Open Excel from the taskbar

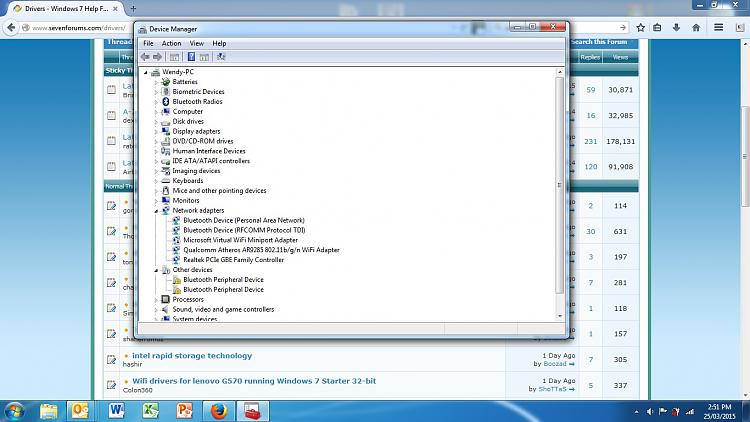(x=150, y=411)
